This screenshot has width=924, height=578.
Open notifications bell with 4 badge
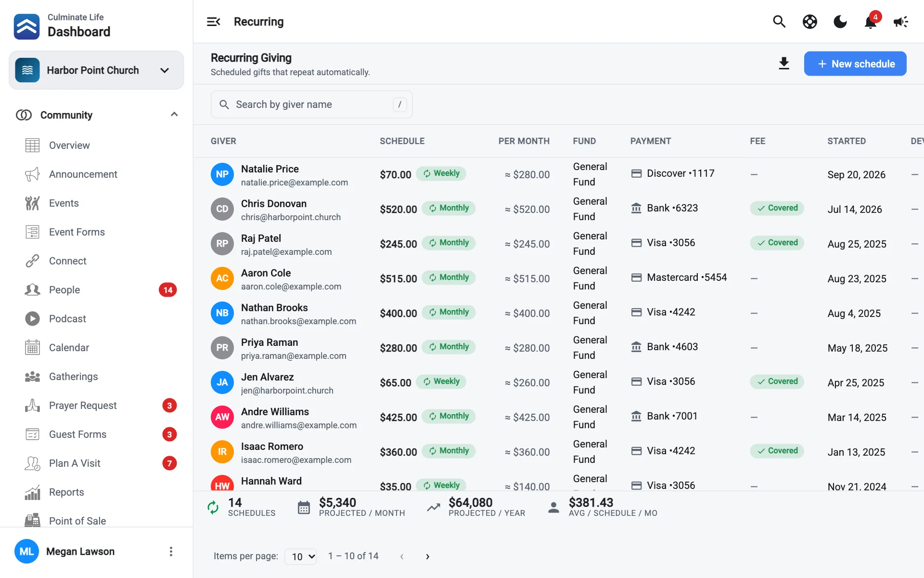[871, 22]
